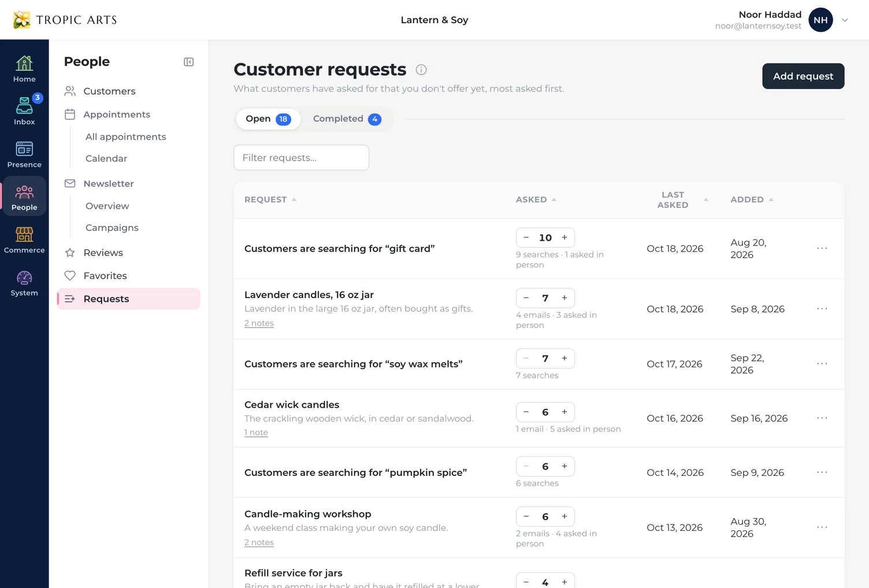The width and height of the screenshot is (869, 588).
Task: Open more options for Lavender candles row
Action: [x=822, y=309]
